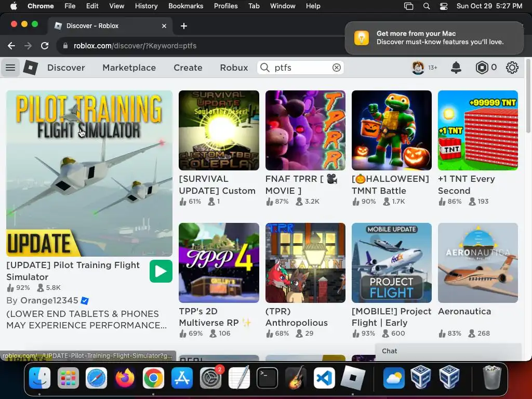
Task: Launch Safari from the Dock
Action: tap(96, 378)
